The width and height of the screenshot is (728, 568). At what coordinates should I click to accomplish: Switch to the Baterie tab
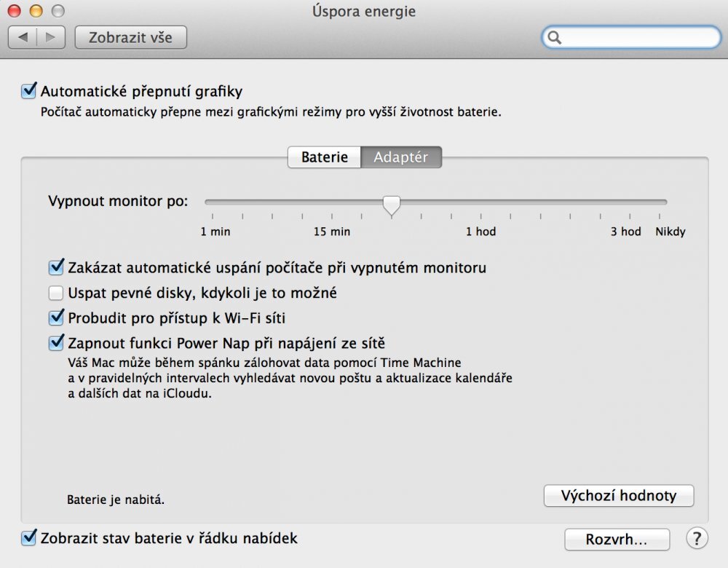point(323,157)
